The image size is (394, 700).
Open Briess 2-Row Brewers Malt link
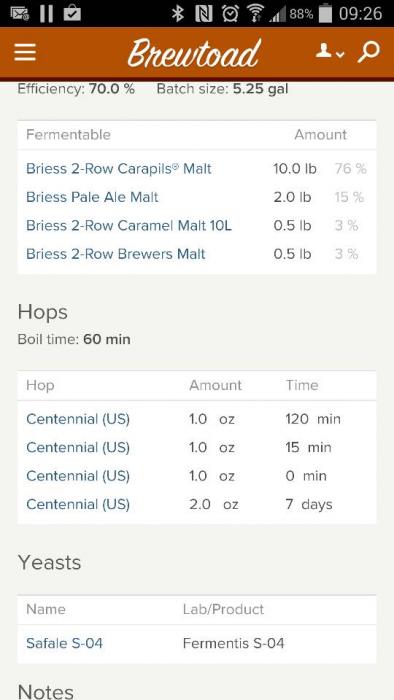[x=116, y=254]
